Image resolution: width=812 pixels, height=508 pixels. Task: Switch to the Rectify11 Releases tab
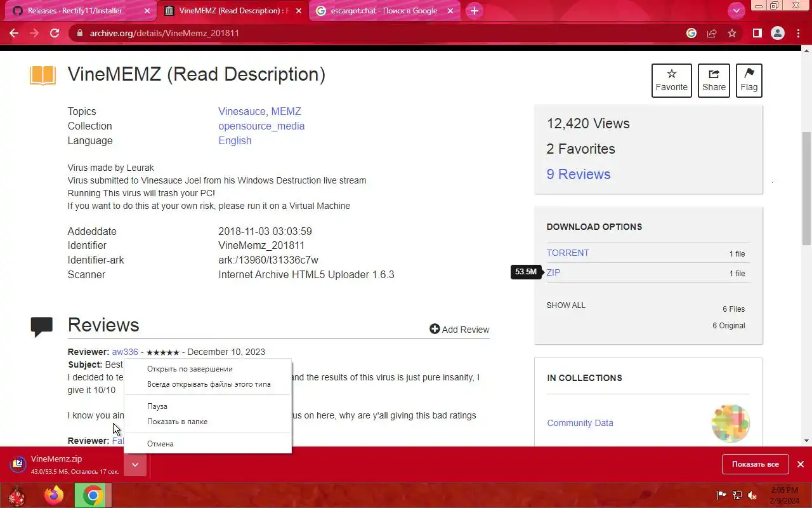[79, 11]
